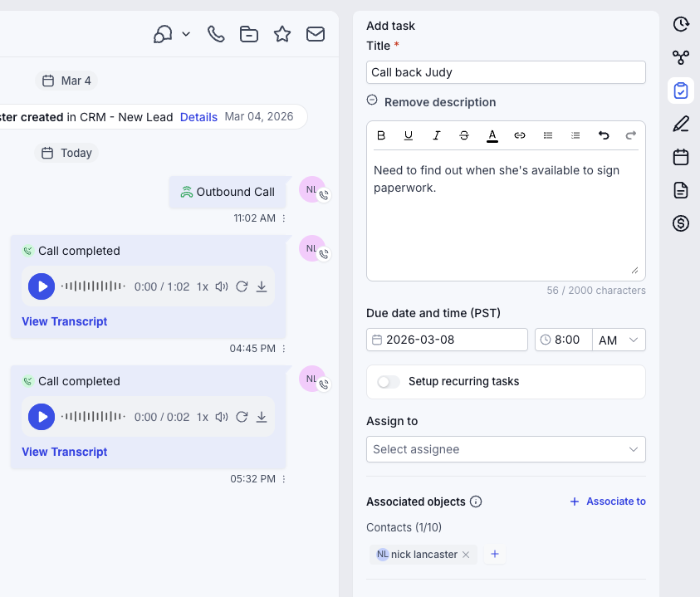
Task: Start a phone call from the toolbar
Action: 216,34
